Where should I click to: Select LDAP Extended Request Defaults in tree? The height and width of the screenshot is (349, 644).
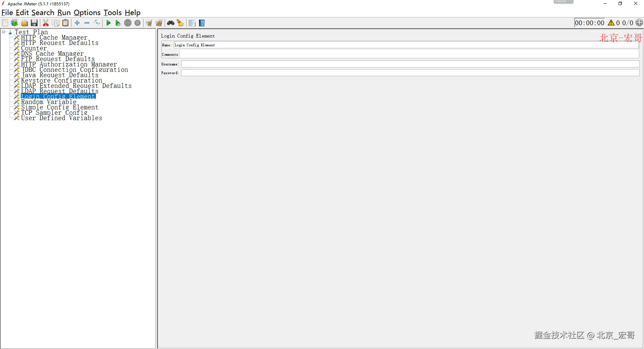(76, 86)
